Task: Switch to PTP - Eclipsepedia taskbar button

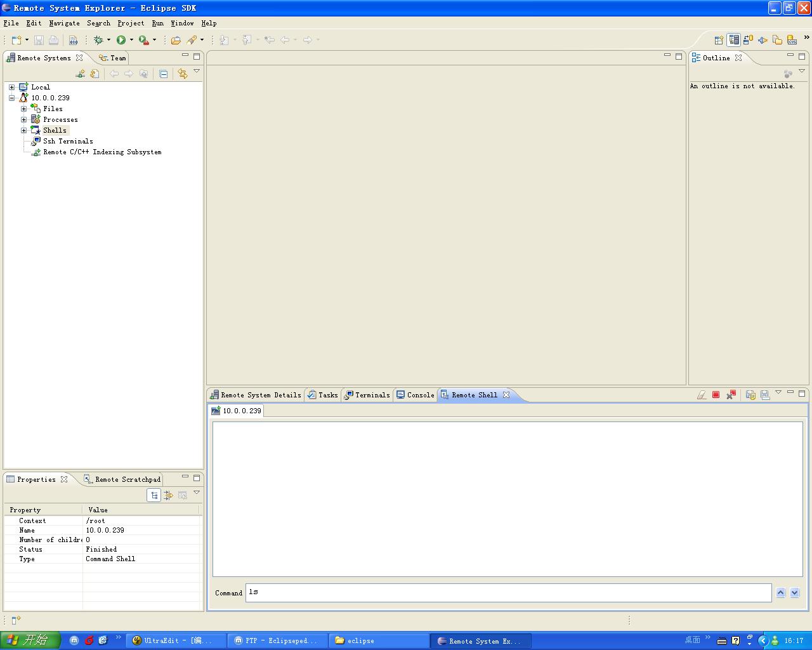Action: 278,640
